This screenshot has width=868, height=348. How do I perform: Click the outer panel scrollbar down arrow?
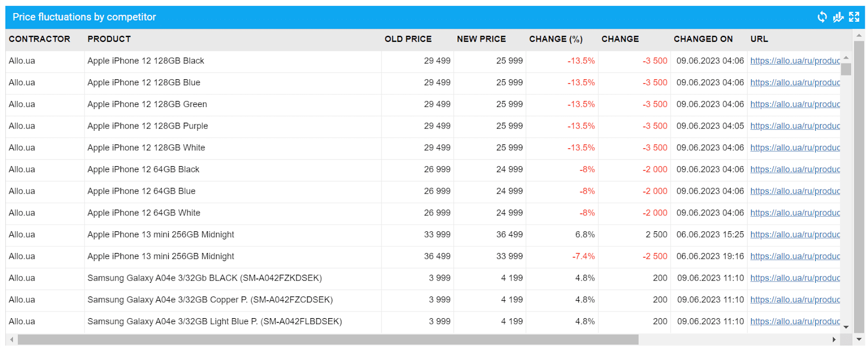(x=859, y=340)
